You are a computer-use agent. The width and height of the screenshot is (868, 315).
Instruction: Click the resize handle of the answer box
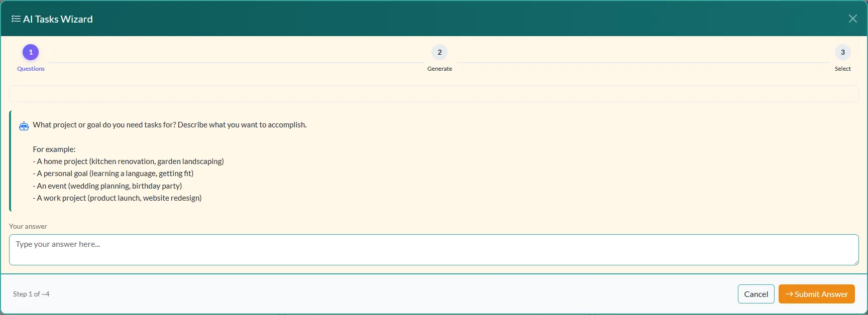pyautogui.click(x=855, y=262)
